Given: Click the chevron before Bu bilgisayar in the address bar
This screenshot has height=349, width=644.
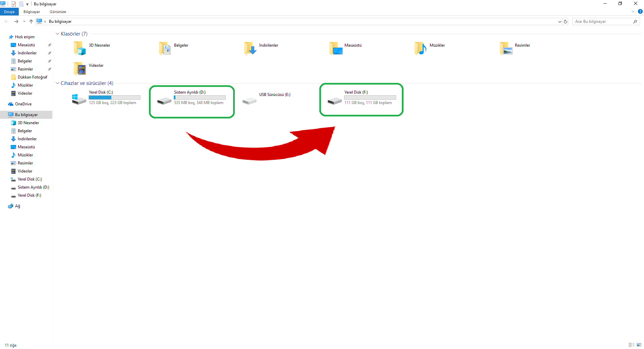Looking at the screenshot, I should point(45,21).
